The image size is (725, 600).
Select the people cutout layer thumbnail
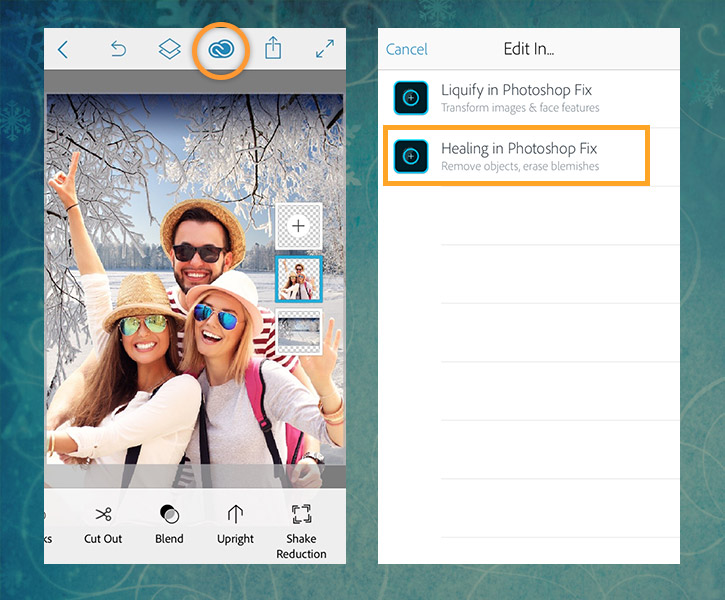coord(299,280)
